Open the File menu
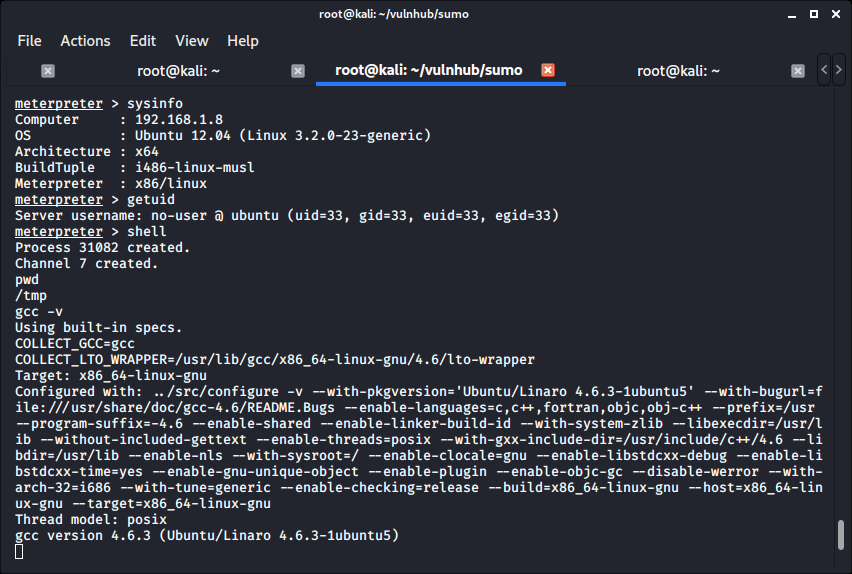This screenshot has width=852, height=574. tap(29, 41)
